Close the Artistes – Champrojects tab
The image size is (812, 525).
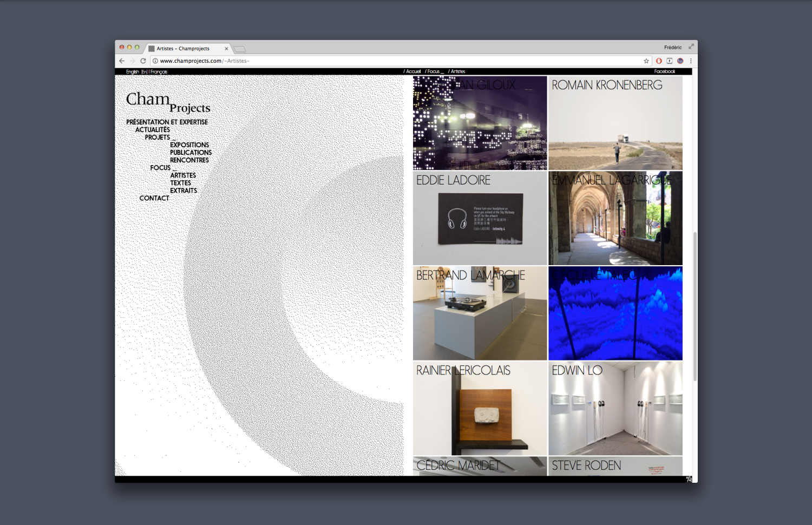[x=226, y=49]
